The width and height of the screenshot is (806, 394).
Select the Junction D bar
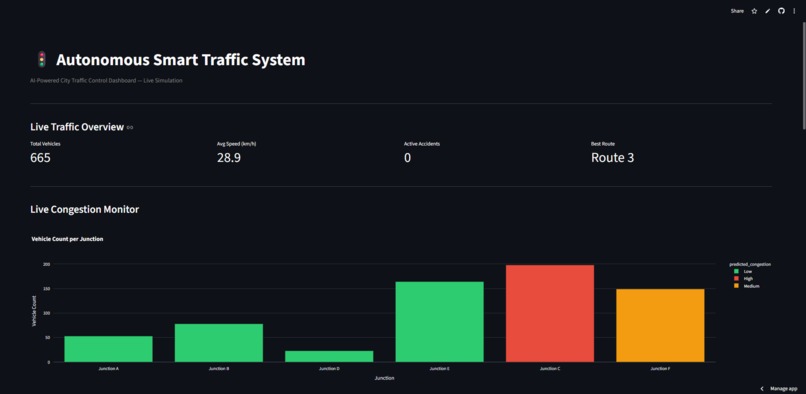pyautogui.click(x=329, y=356)
